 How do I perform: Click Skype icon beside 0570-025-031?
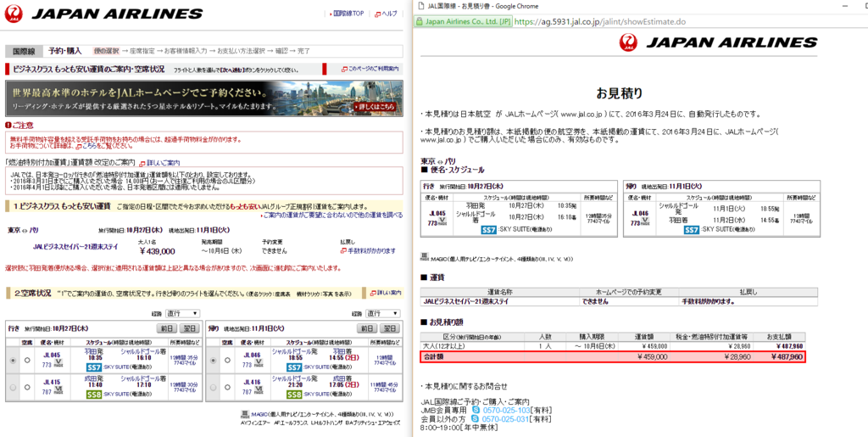click(x=476, y=419)
